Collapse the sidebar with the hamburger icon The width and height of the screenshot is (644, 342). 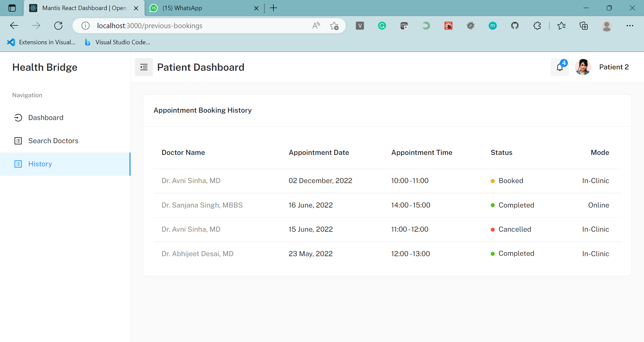[x=144, y=67]
